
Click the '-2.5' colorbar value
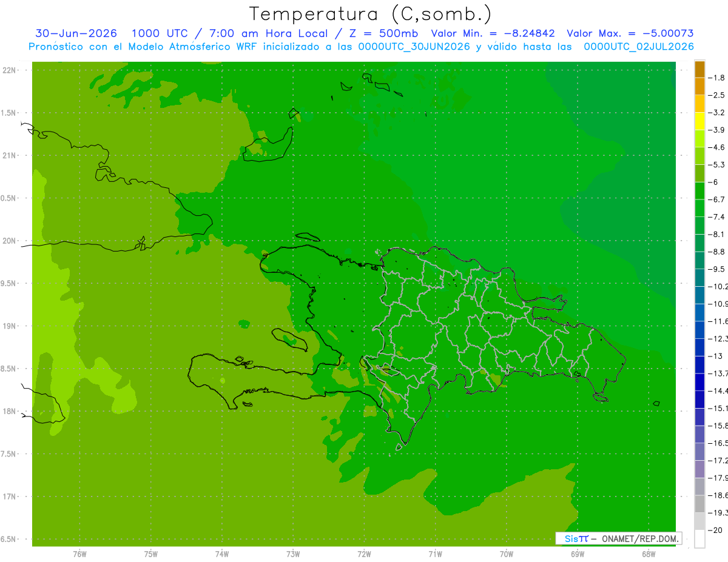pyautogui.click(x=717, y=95)
